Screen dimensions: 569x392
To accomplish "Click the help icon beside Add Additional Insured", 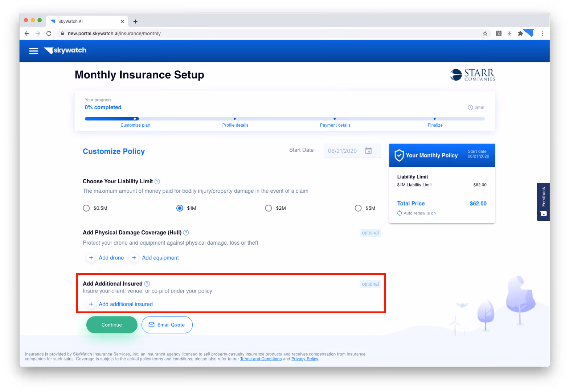I will [147, 284].
